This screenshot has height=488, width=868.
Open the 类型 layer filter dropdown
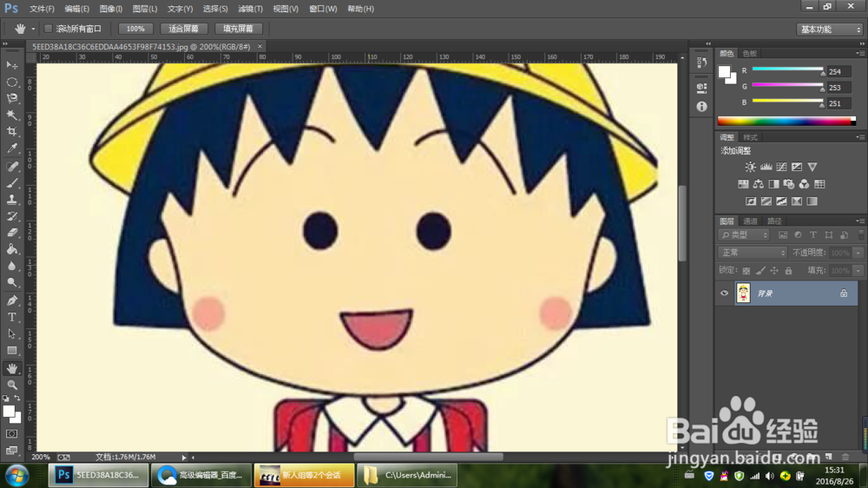(x=744, y=234)
